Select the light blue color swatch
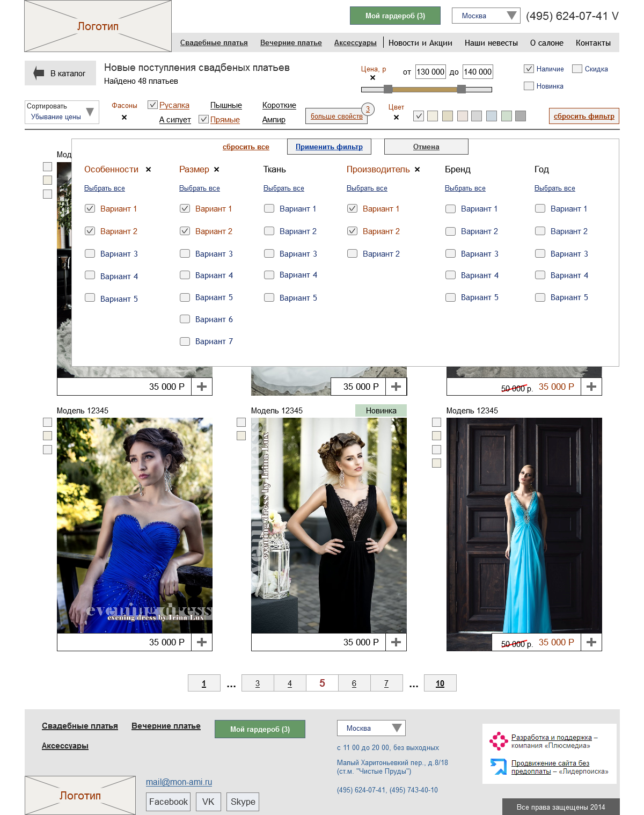Image resolution: width=644 pixels, height=815 pixels. 492,116
